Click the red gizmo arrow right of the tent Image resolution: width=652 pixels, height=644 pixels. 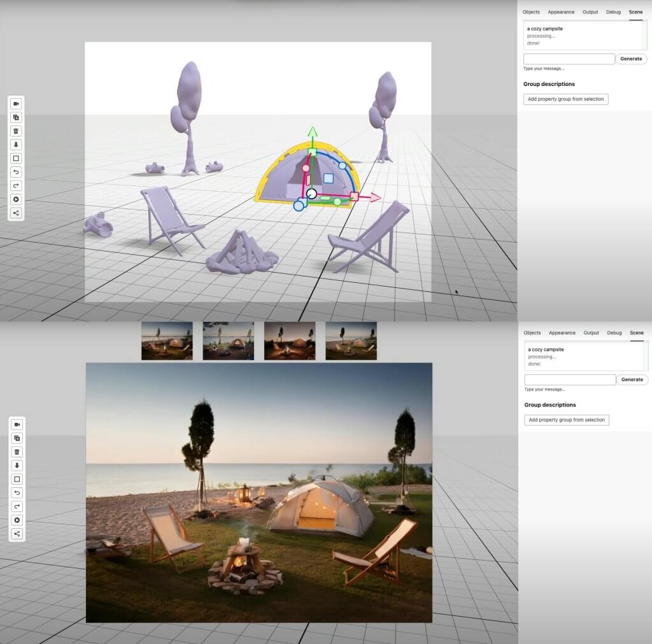pos(374,197)
